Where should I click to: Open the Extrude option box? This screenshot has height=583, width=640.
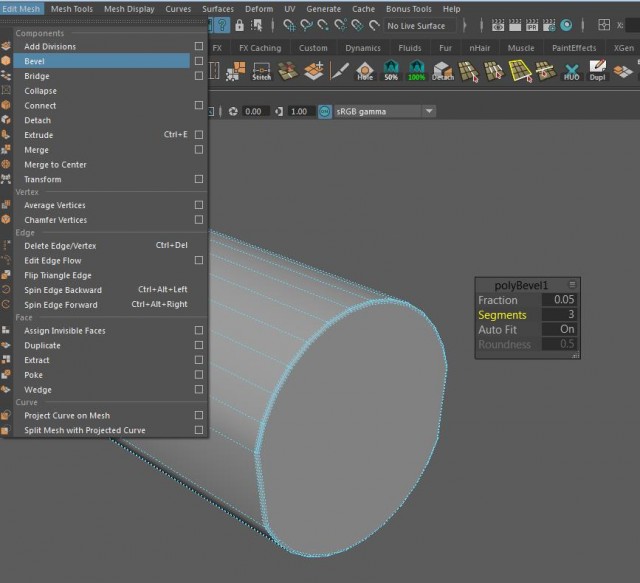click(x=199, y=135)
